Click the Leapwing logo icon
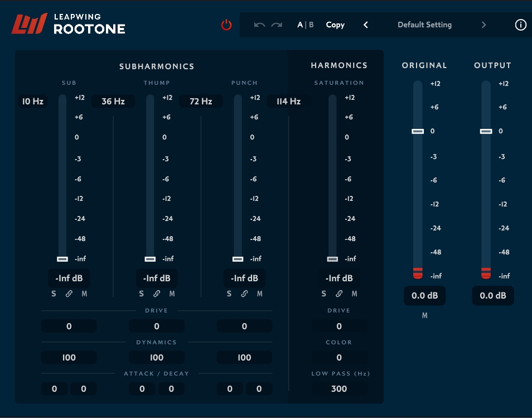Viewport: 532px width, 418px height. (x=29, y=24)
